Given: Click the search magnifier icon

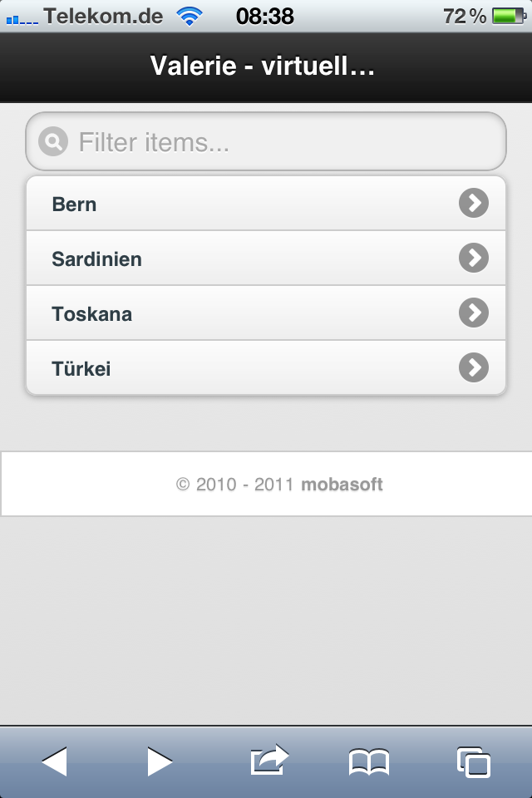Looking at the screenshot, I should click(x=52, y=142).
